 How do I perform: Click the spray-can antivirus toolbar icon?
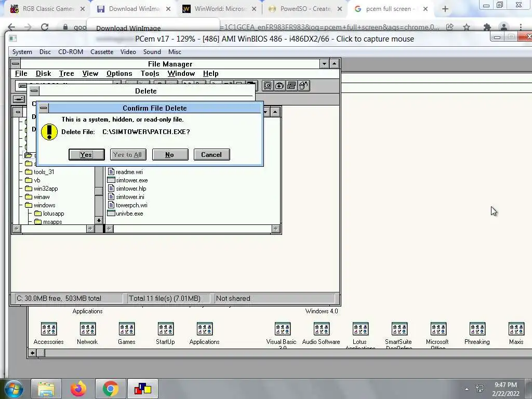coord(303,86)
